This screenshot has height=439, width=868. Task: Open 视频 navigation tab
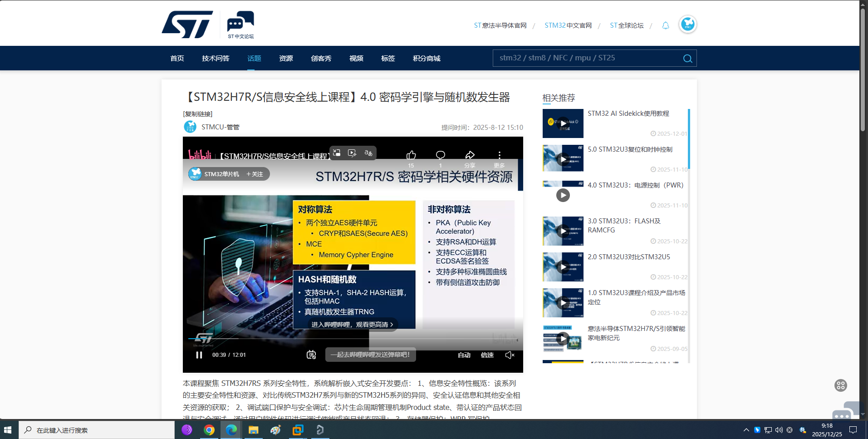pyautogui.click(x=356, y=58)
